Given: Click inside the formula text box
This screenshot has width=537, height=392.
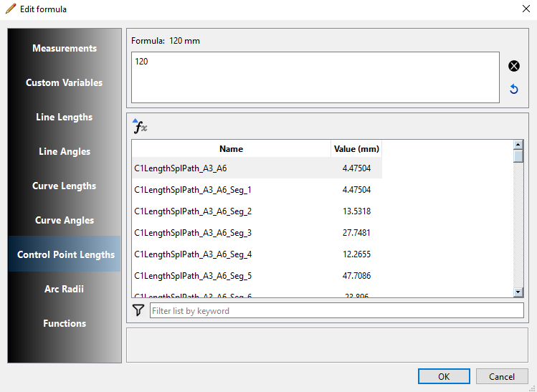Looking at the screenshot, I should [315, 77].
